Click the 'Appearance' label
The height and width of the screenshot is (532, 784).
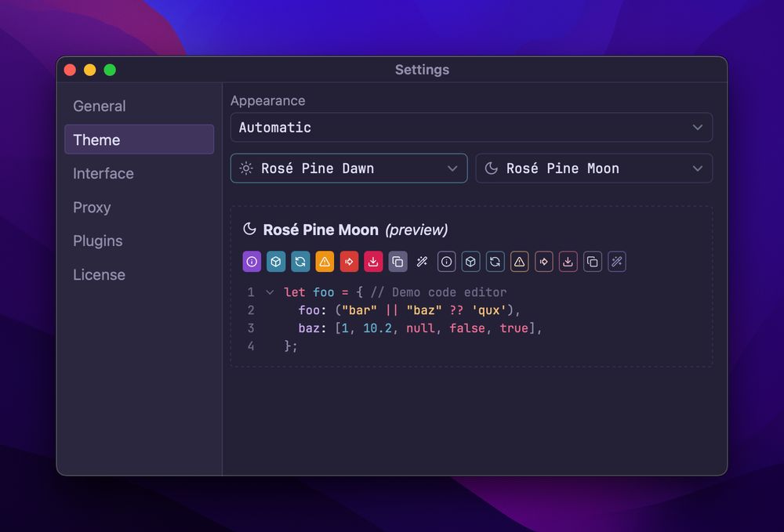(x=267, y=101)
